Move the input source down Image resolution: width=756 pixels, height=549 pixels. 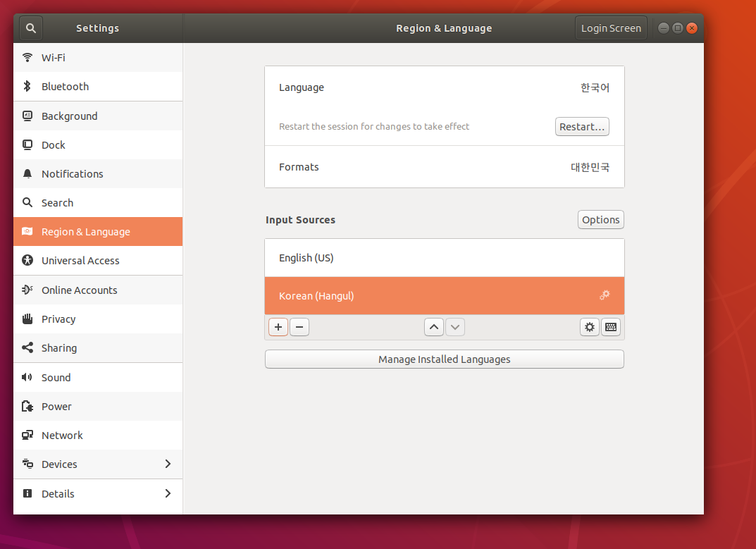(x=455, y=327)
